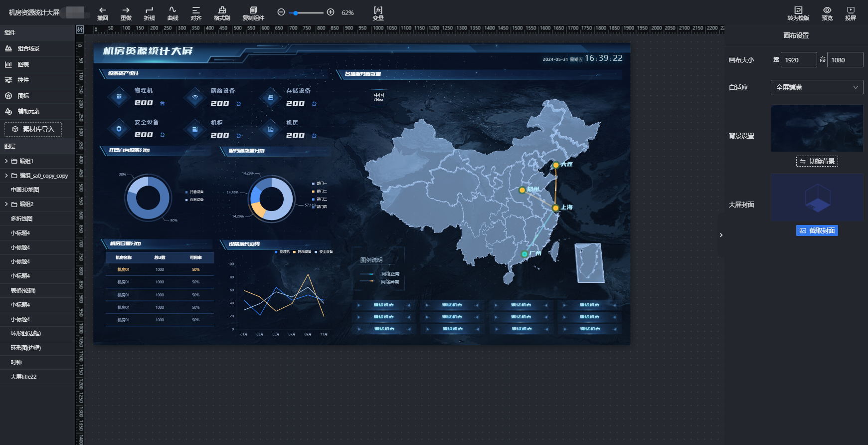The image size is (868, 445).
Task: Click the 预览 preview eye icon
Action: tap(827, 10)
